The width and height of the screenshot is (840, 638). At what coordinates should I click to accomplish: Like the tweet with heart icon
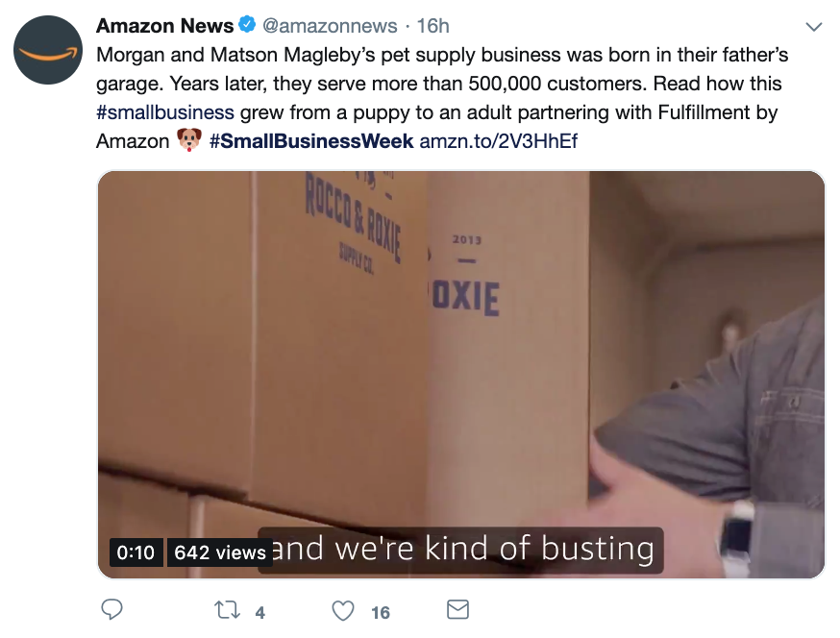(343, 610)
